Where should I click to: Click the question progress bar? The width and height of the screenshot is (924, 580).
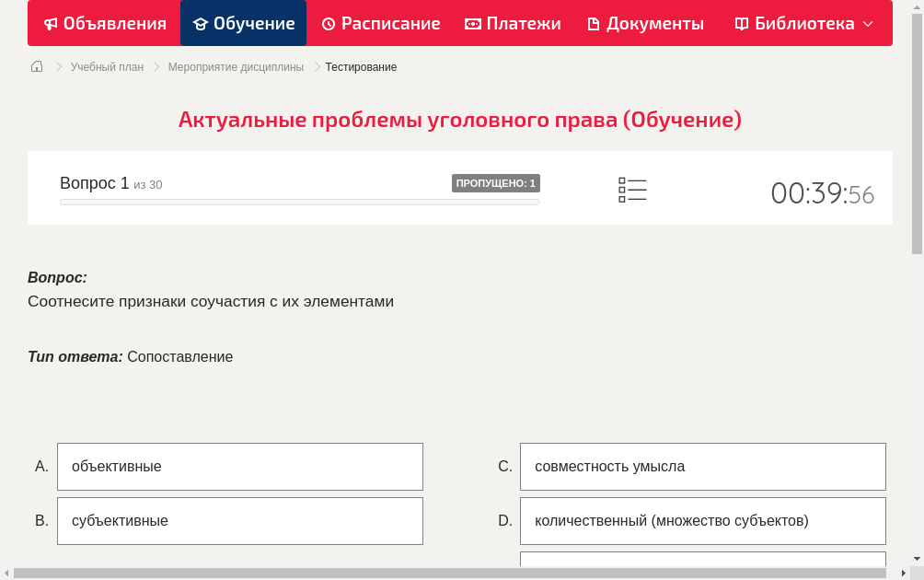pyautogui.click(x=299, y=202)
